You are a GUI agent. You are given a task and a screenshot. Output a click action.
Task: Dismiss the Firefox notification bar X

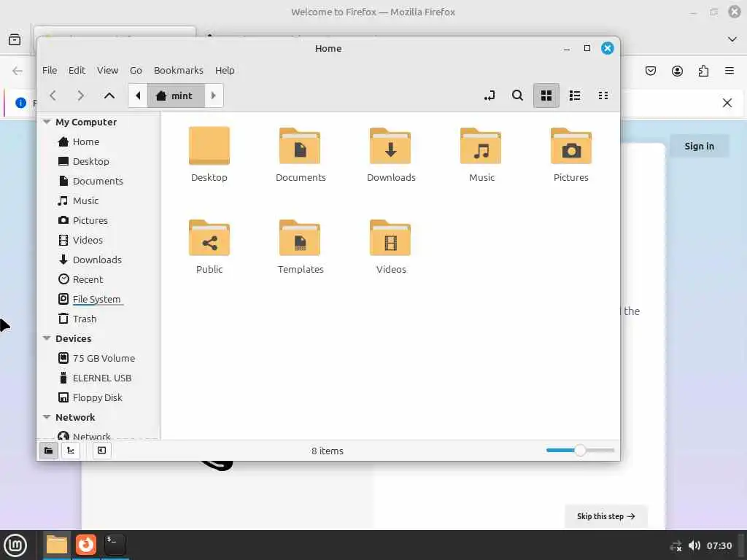coord(727,103)
